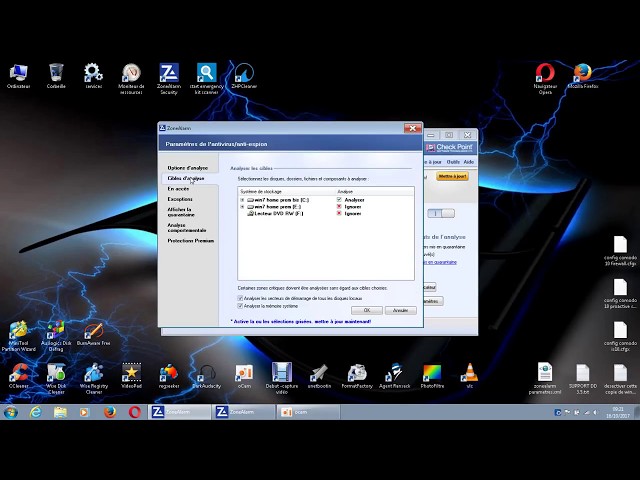Open Aide menu in background ZoneAlarm window

(469, 162)
